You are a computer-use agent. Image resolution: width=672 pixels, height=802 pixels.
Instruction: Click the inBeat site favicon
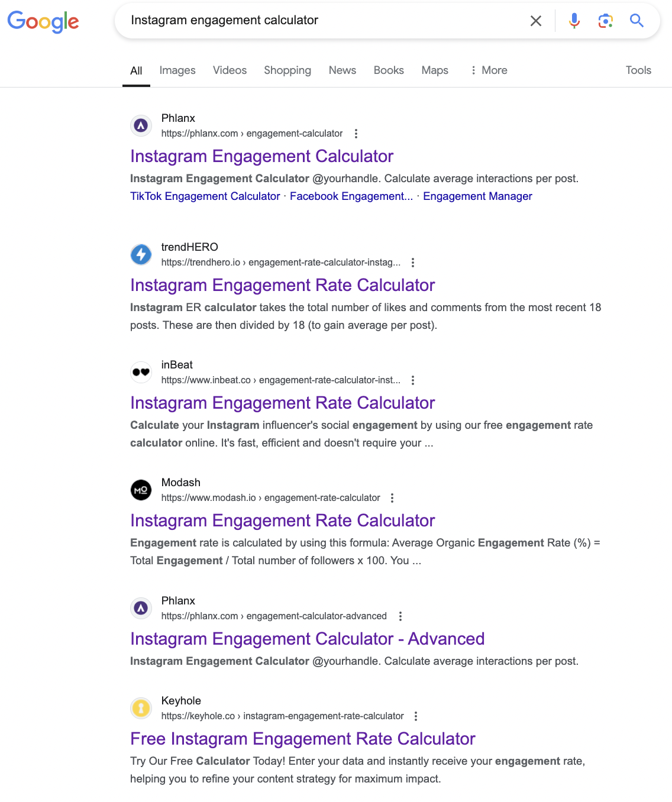pyautogui.click(x=141, y=372)
